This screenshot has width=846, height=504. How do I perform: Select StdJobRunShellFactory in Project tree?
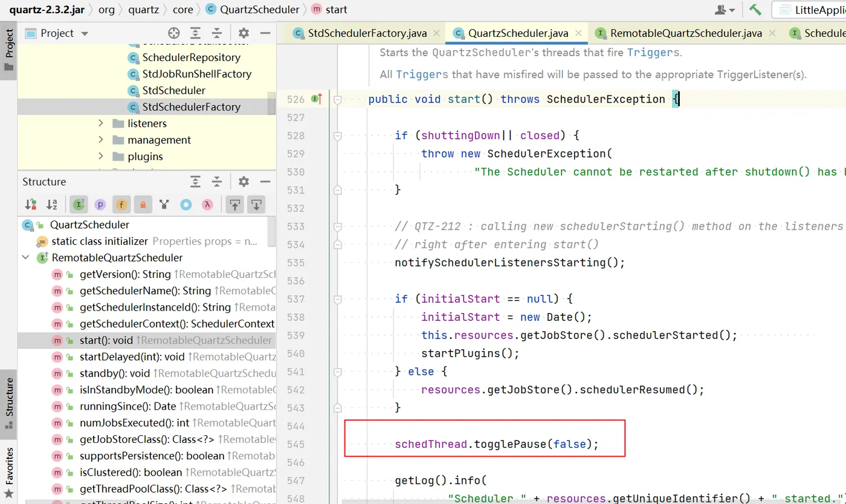(x=196, y=74)
